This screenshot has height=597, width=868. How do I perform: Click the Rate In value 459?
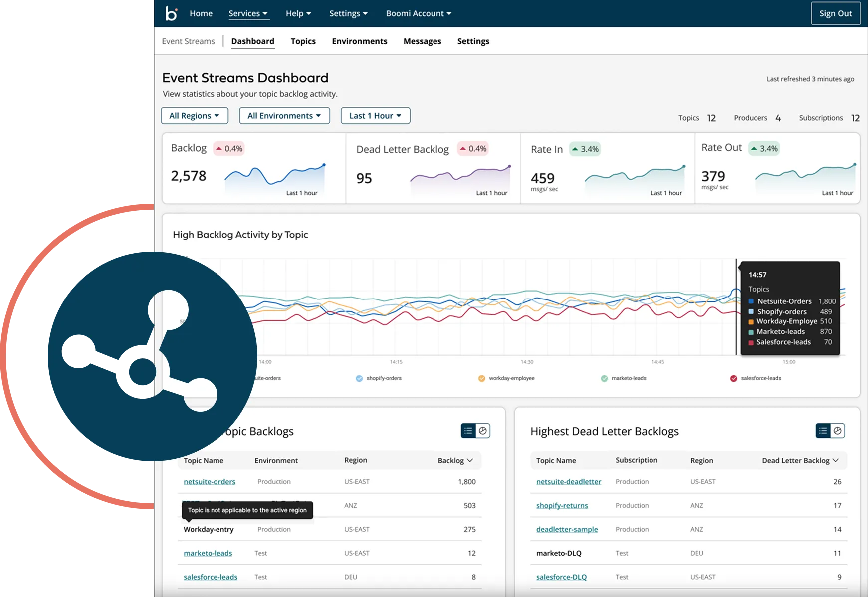tap(543, 178)
